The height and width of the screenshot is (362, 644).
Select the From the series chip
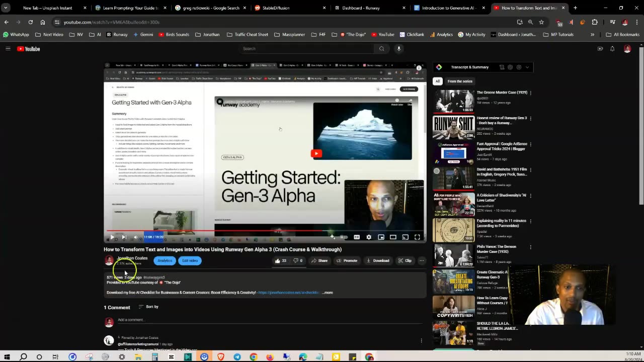(460, 81)
